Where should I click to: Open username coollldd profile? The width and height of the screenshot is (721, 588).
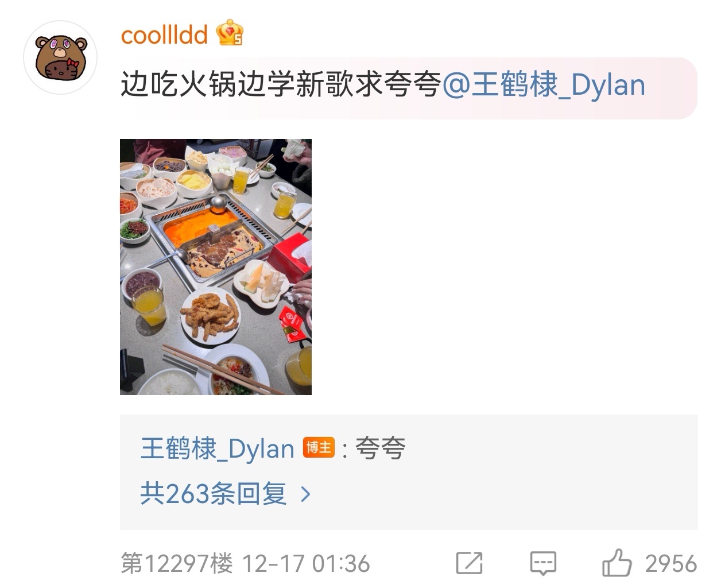tap(164, 34)
